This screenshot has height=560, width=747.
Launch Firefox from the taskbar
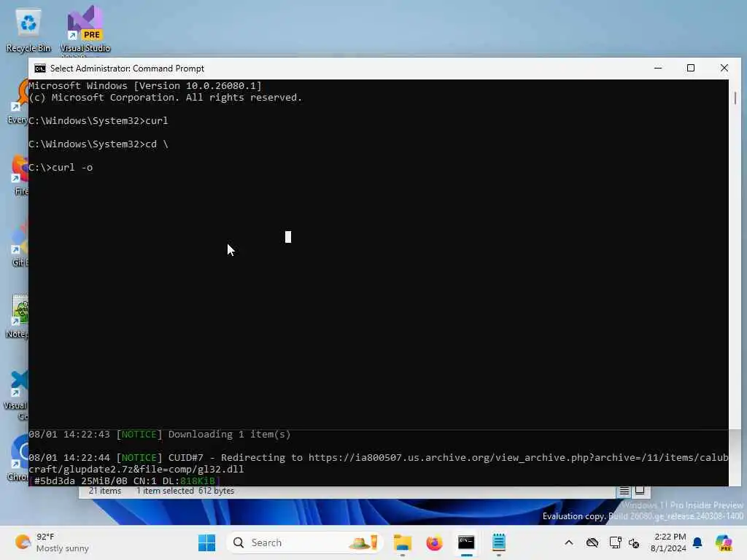(x=434, y=542)
